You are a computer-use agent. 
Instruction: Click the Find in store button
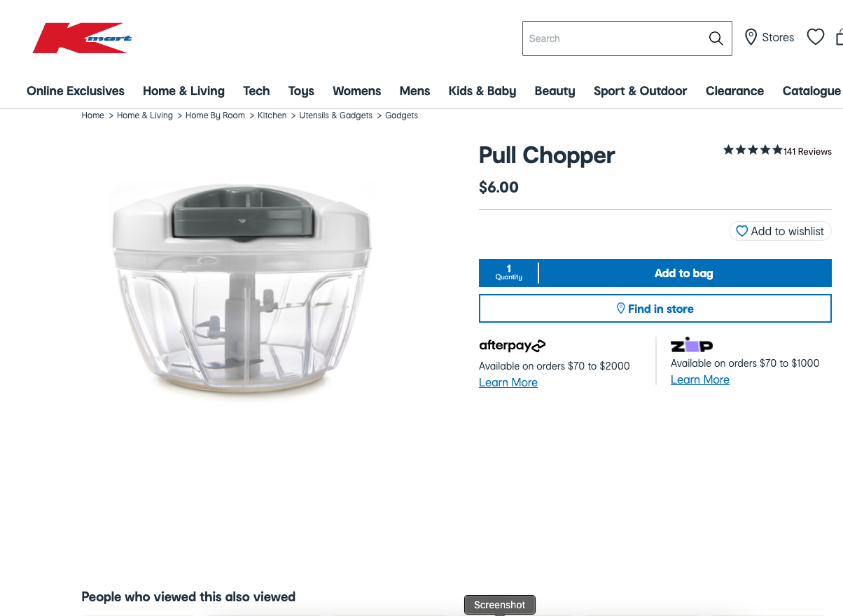tap(655, 309)
